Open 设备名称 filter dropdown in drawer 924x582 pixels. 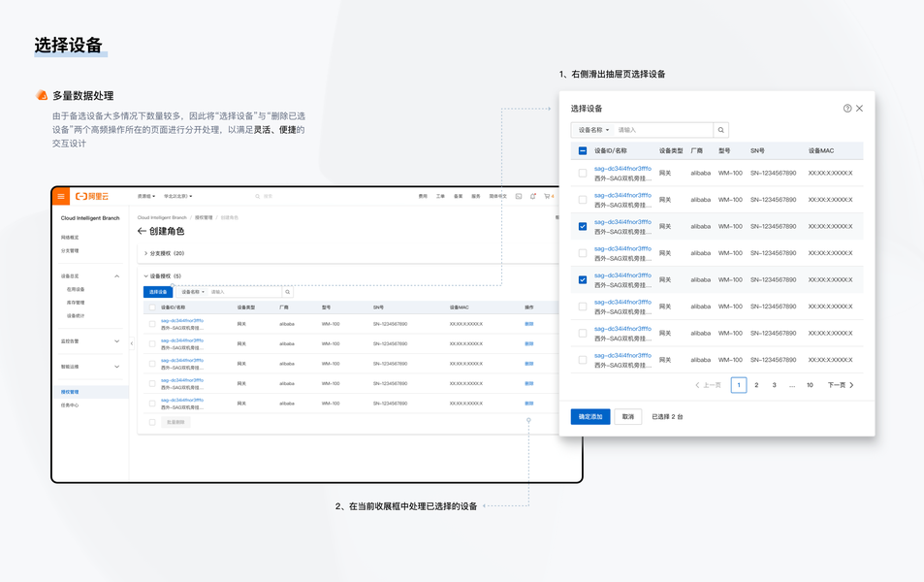(593, 130)
